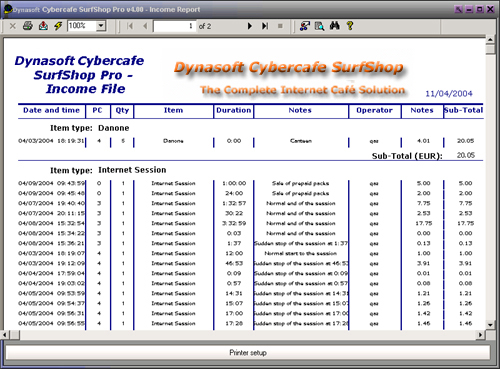Click the date cell 04/09/2004 09:43:59
The width and height of the screenshot is (500, 369).
pyautogui.click(x=51, y=183)
